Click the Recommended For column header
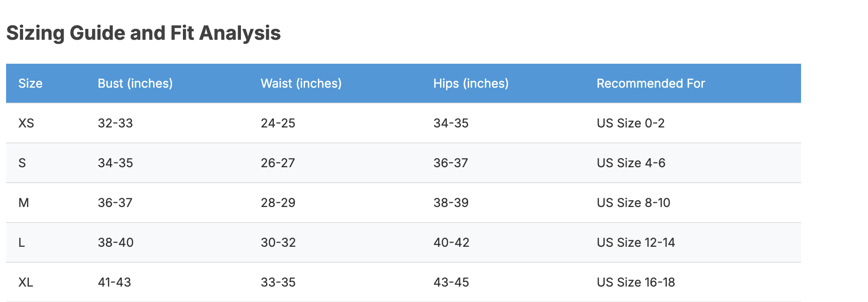 651,84
